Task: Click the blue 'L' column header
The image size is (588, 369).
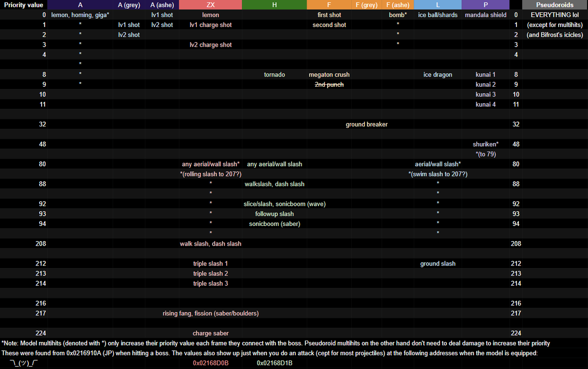Action: [x=438, y=5]
